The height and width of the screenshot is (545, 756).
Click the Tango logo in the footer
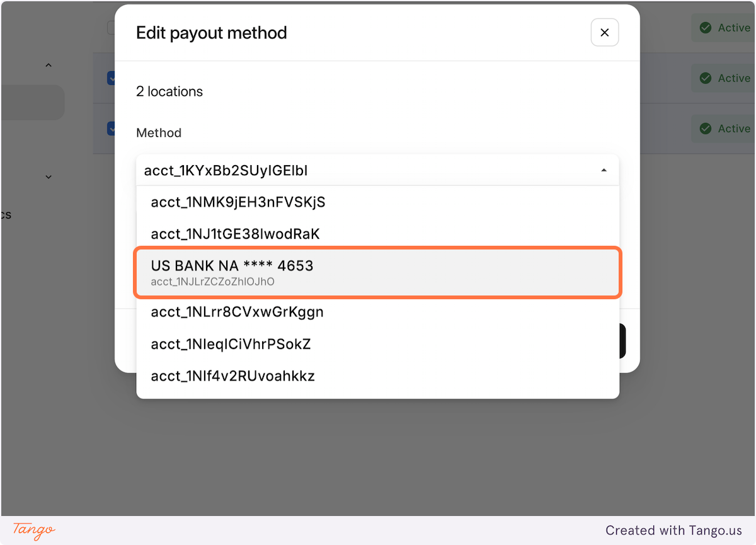[31, 530]
